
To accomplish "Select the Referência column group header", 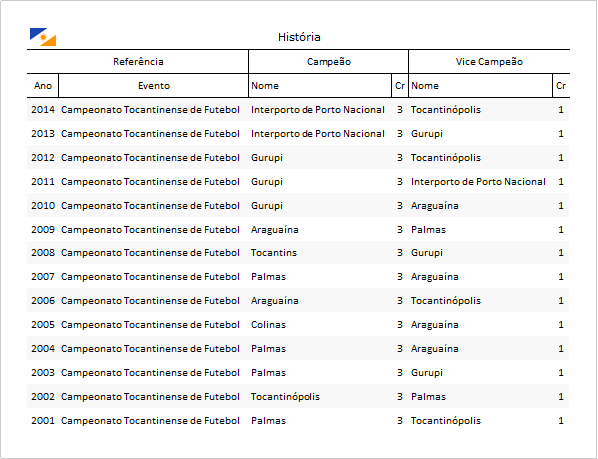I will (138, 62).
